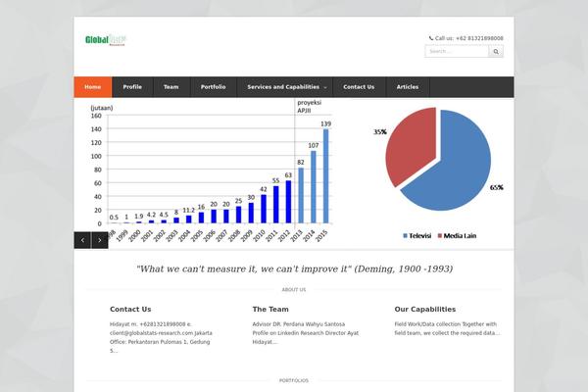Click the search magnifier button

click(x=496, y=51)
